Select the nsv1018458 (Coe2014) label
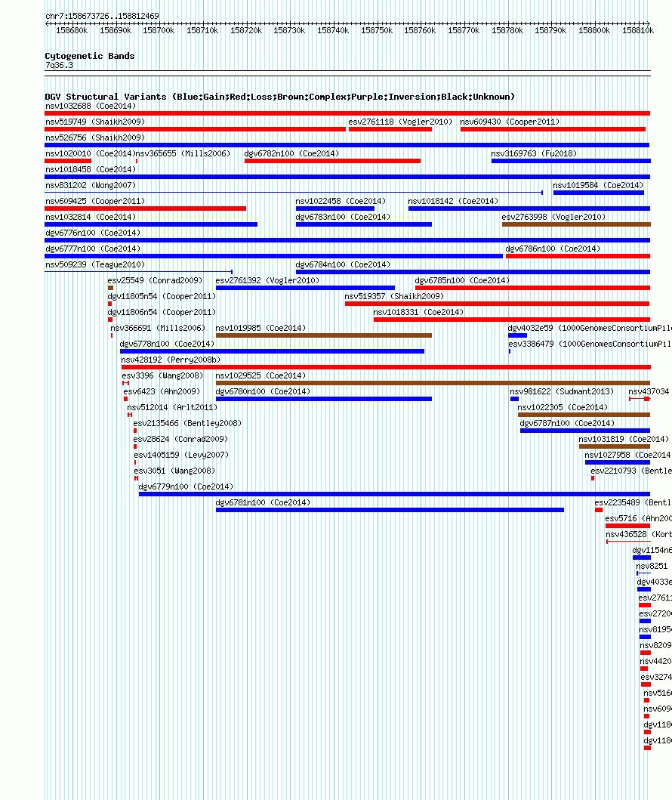The width and height of the screenshot is (672, 800). click(91, 169)
